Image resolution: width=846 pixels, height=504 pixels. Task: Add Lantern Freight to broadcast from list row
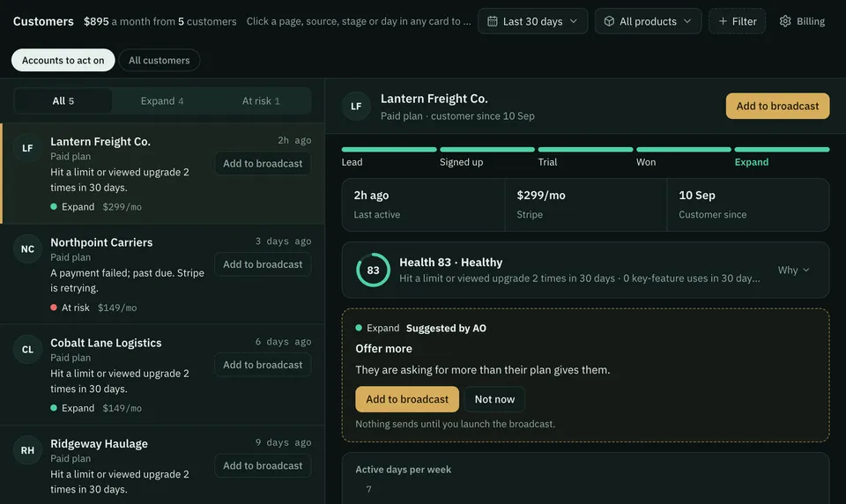pyautogui.click(x=263, y=164)
